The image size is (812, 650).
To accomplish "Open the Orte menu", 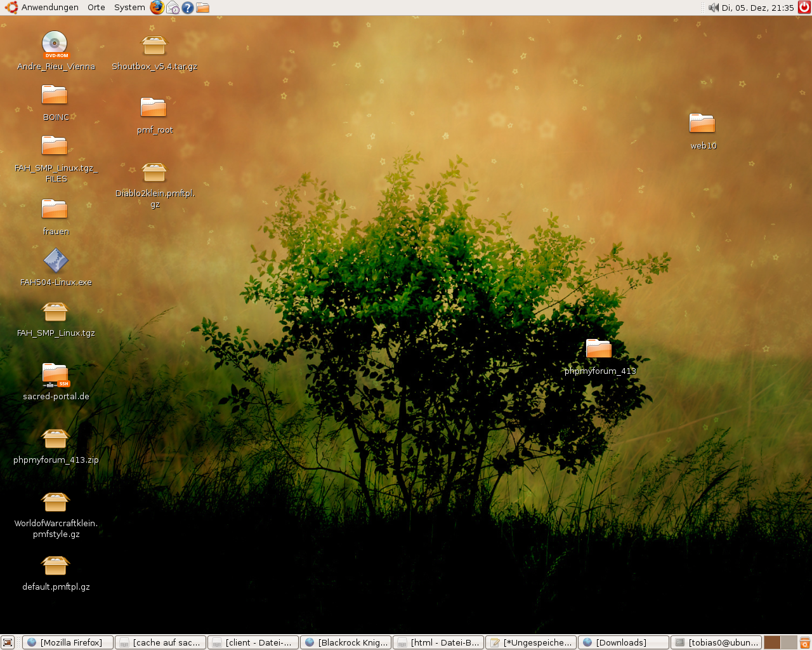I will click(96, 8).
